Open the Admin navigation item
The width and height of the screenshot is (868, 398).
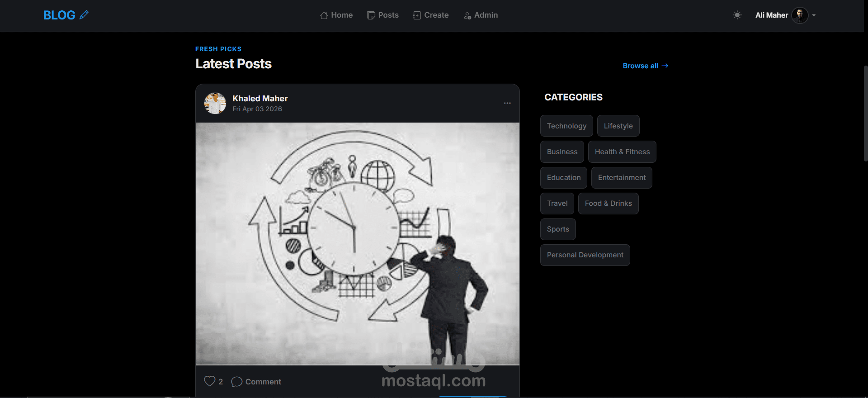tap(481, 15)
